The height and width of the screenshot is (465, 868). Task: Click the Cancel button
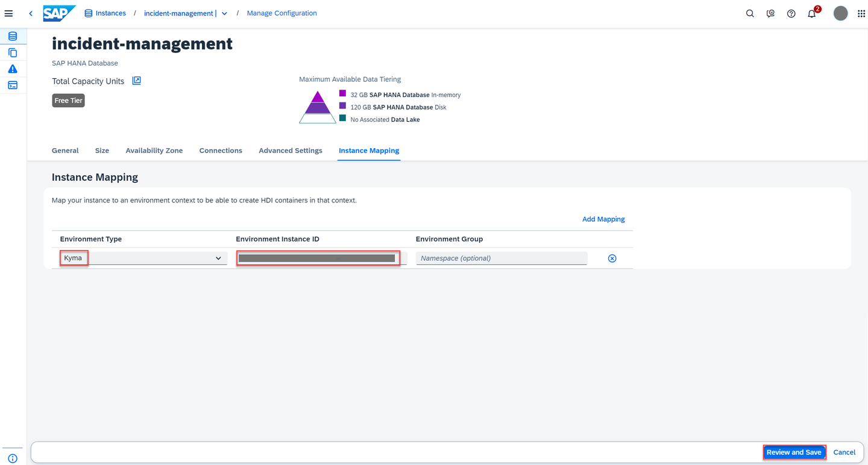coord(844,452)
